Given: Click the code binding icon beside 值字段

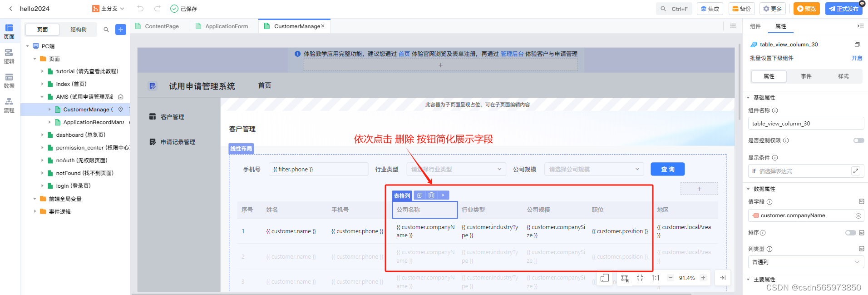Looking at the screenshot, I should click(x=861, y=201).
